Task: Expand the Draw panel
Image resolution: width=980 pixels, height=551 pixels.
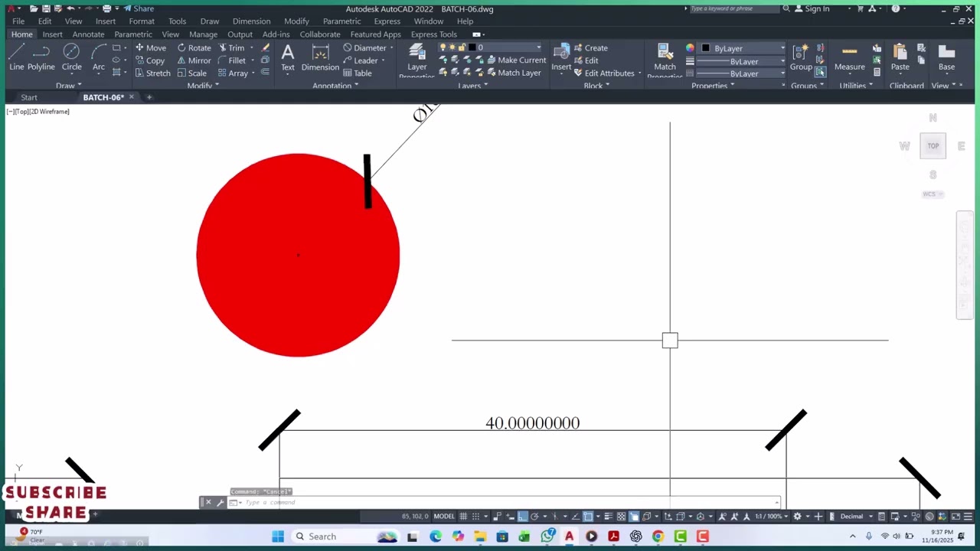Action: pos(68,86)
